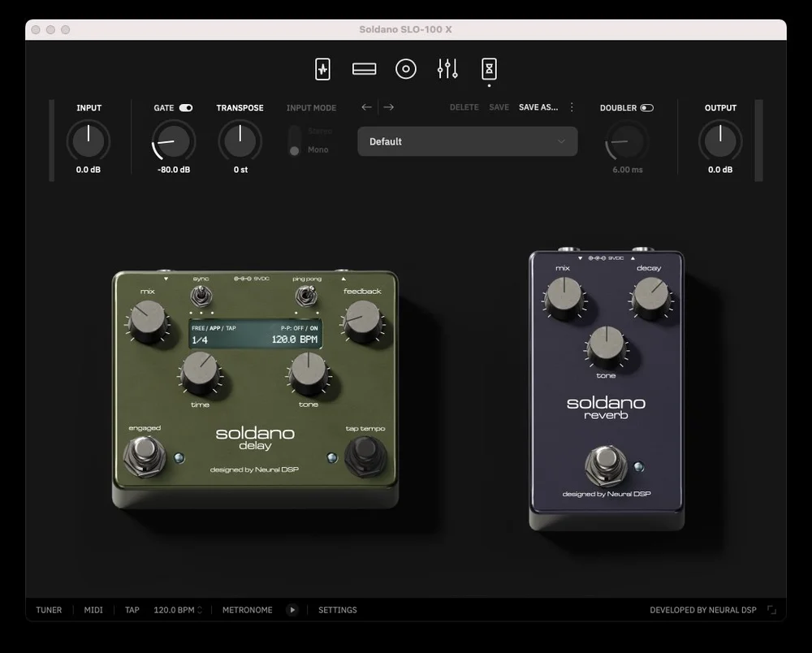Click the next preset arrow
Screen dimensions: 812x653
391,106
